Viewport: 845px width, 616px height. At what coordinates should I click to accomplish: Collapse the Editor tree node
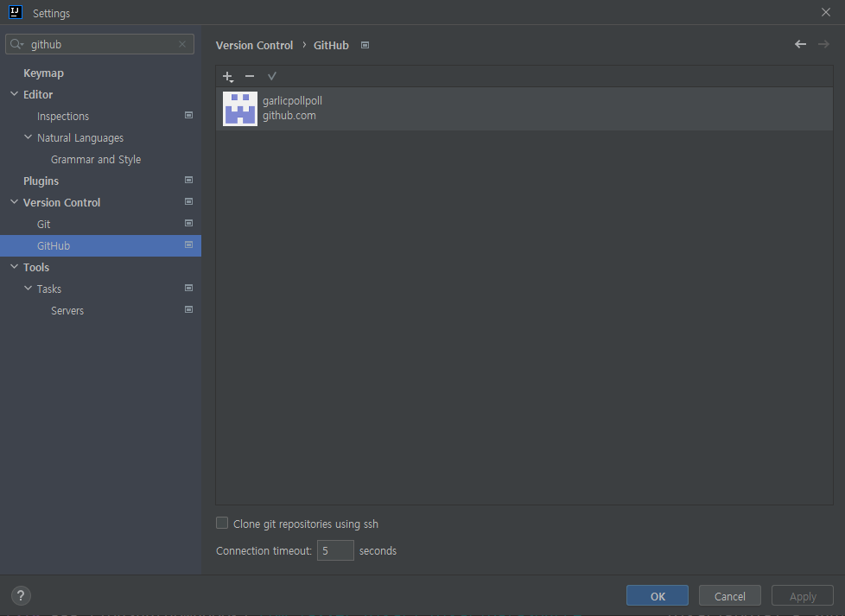coord(15,94)
